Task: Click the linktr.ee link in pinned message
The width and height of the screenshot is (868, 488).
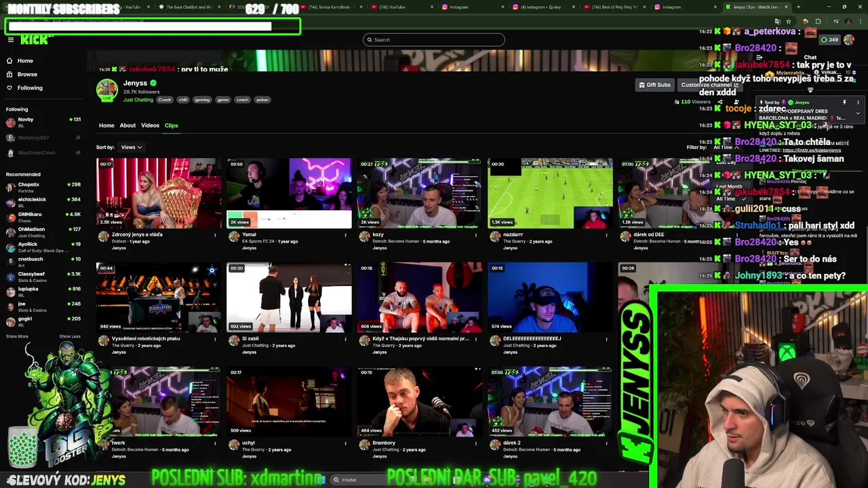Action: pyautogui.click(x=812, y=150)
